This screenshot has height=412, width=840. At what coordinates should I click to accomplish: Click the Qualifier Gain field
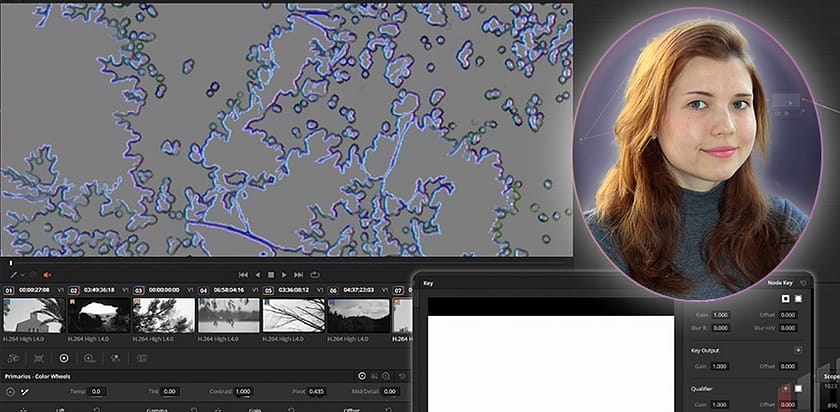click(x=720, y=404)
